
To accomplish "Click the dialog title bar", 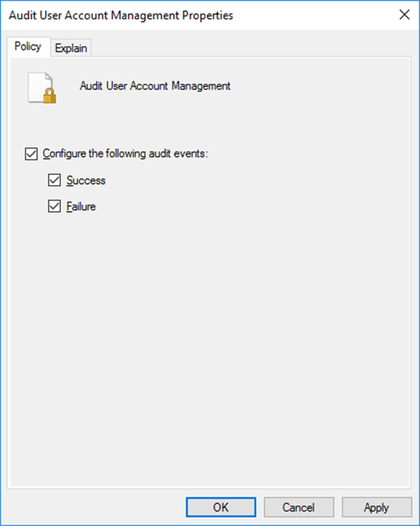I will pos(120,15).
